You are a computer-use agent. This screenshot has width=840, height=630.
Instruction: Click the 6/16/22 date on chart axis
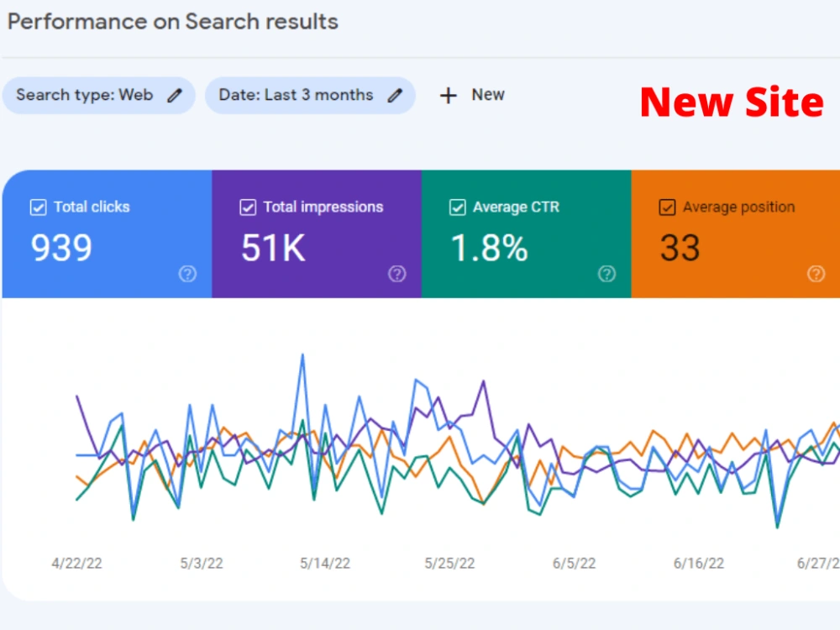coord(699,563)
